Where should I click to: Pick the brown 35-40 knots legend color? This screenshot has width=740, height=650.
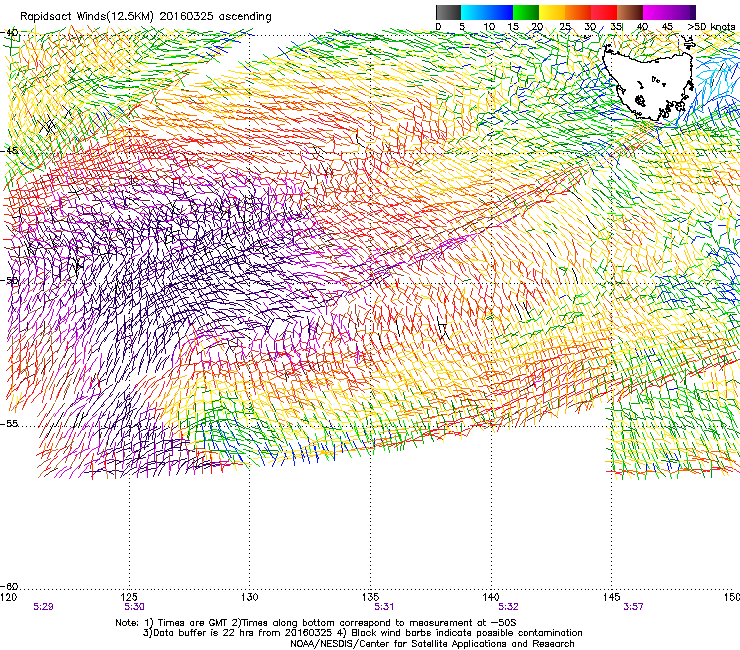[x=630, y=12]
